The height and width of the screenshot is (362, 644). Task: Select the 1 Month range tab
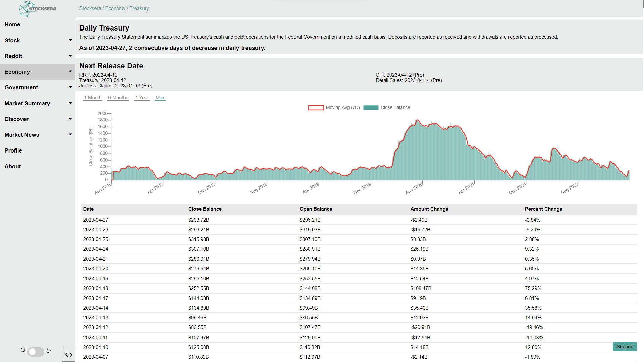point(93,98)
